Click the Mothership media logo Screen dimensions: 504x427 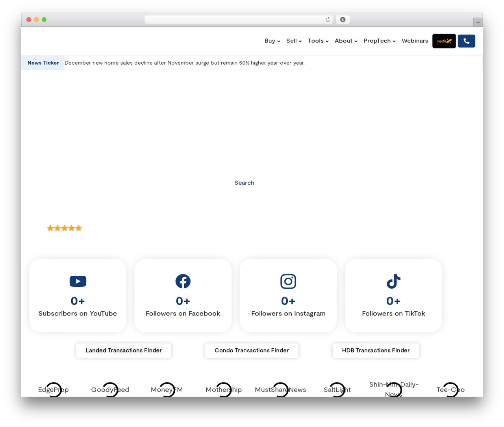224,390
